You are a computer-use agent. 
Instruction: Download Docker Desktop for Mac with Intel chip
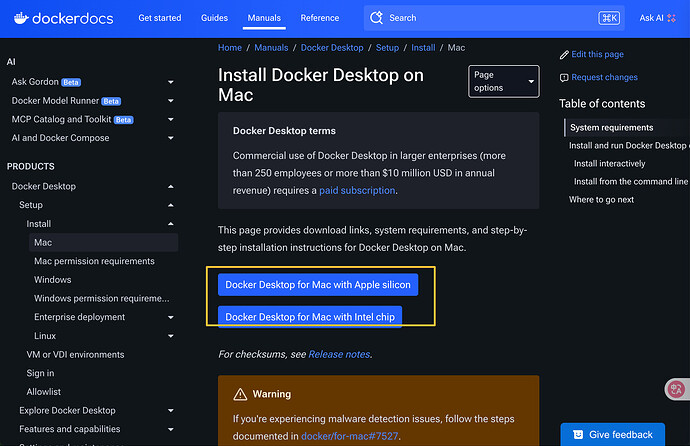pyautogui.click(x=310, y=317)
